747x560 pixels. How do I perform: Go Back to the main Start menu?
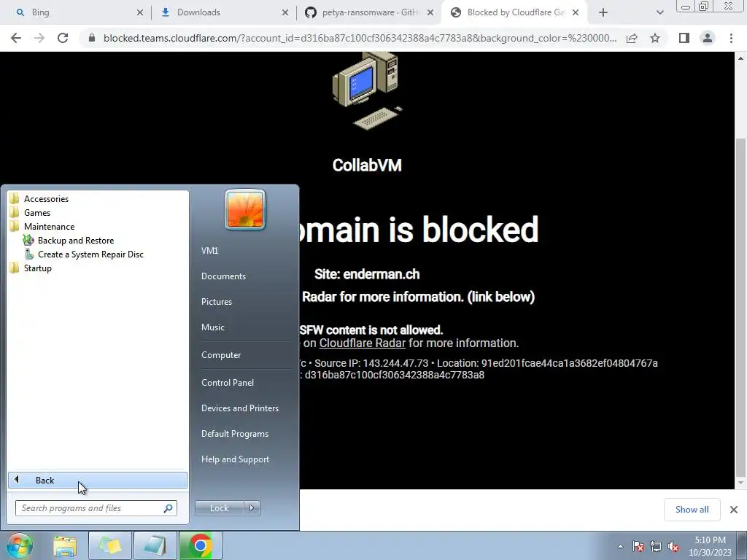[x=98, y=480]
